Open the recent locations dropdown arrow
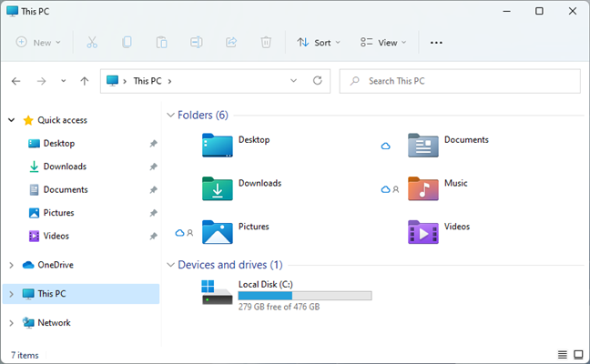590x364 pixels. pyautogui.click(x=63, y=81)
